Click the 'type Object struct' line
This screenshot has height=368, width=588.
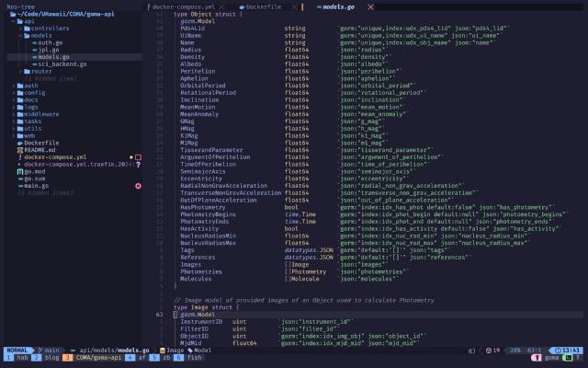[x=209, y=15]
